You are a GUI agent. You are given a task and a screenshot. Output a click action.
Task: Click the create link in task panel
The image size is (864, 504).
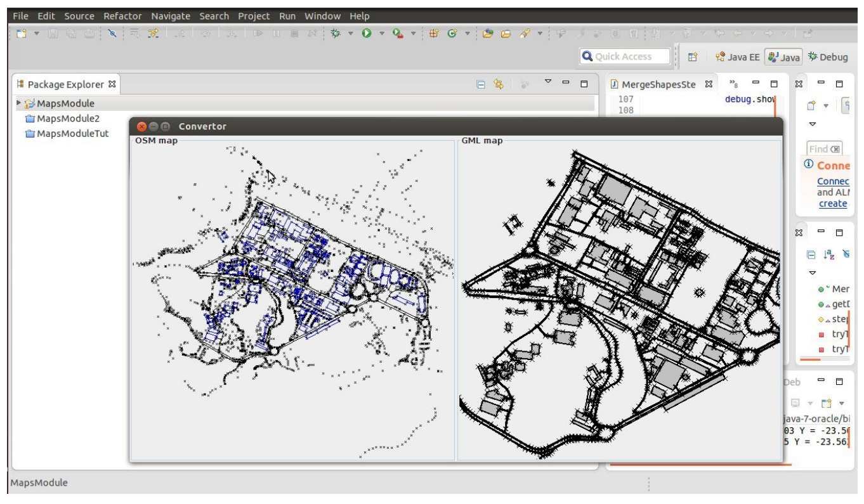(833, 204)
